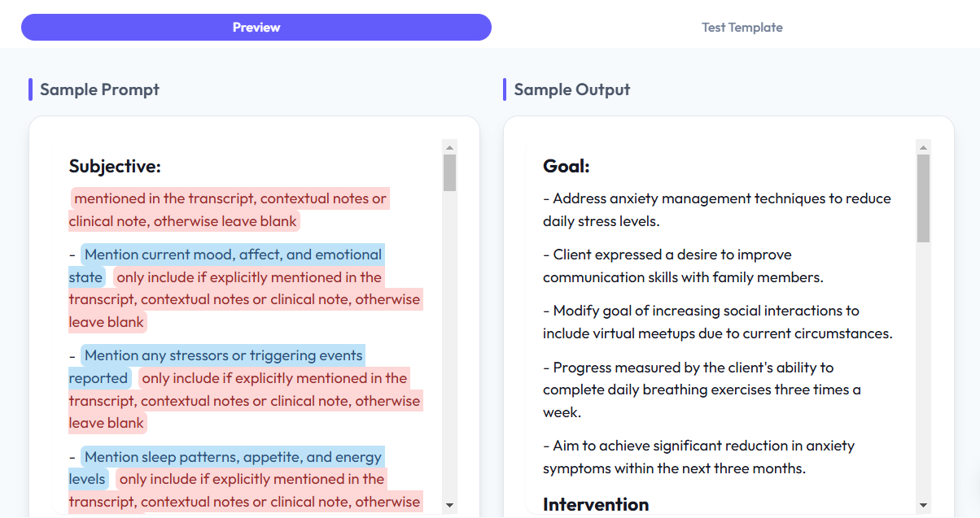This screenshot has width=980, height=518.
Task: Click the Sample Output scrollbar thumb
Action: click(923, 198)
